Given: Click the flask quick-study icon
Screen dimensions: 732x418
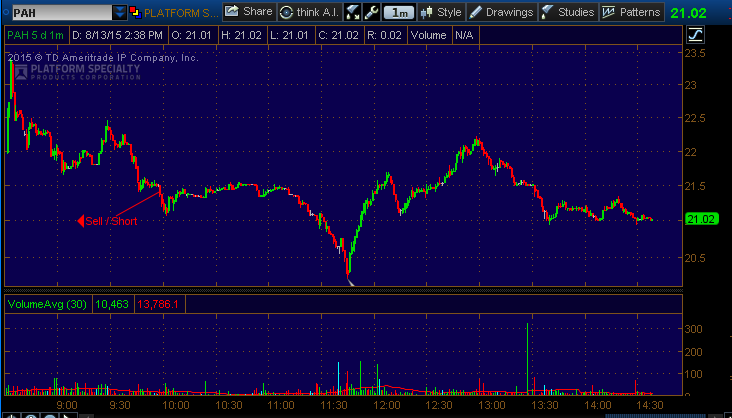Looking at the screenshot, I should [x=352, y=12].
